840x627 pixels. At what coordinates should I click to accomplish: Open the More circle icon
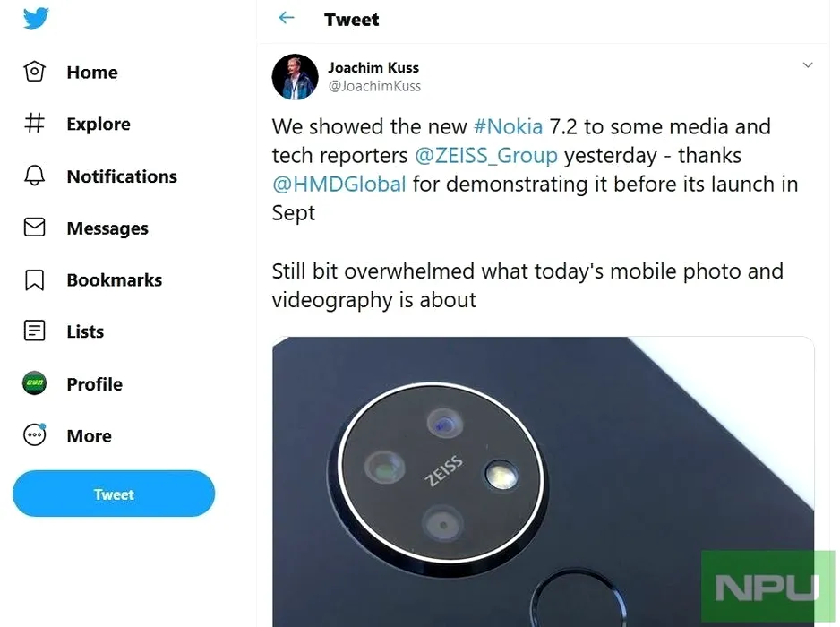point(34,435)
